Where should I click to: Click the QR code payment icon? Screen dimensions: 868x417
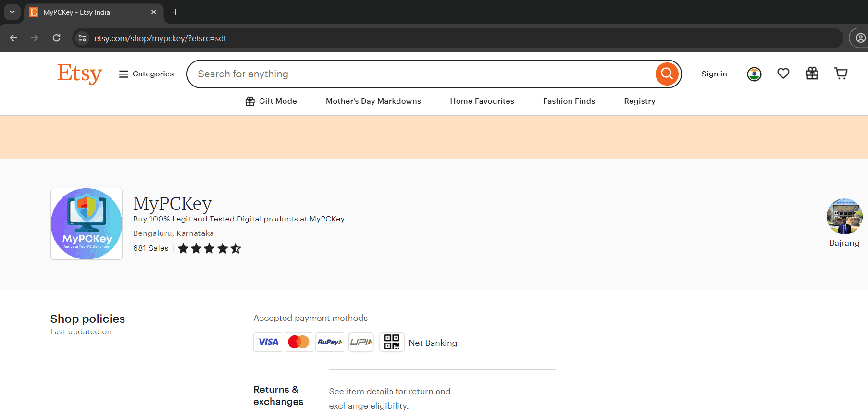click(x=392, y=342)
